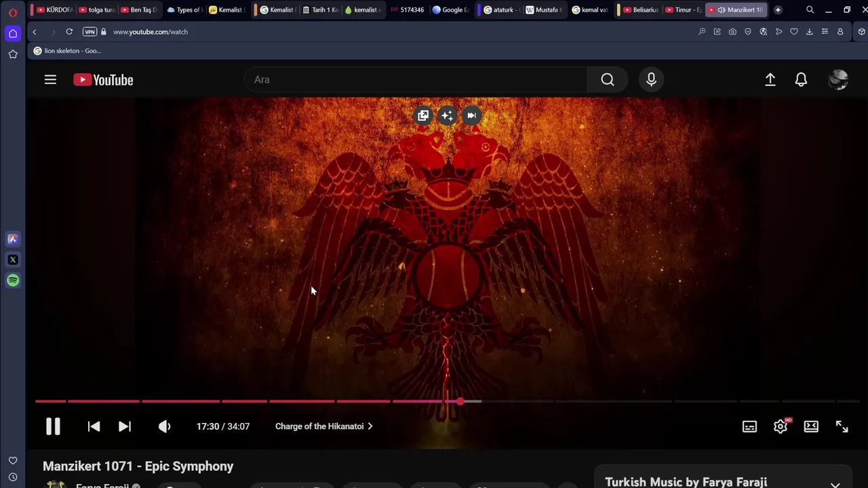
Task: Exit full browser mode with the arrows icon
Action: pyautogui.click(x=842, y=426)
